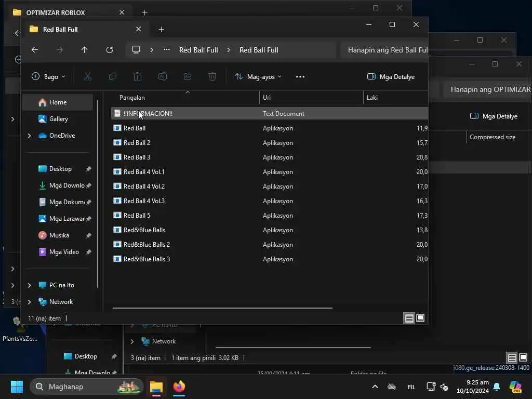Select Red Ball 4 Vol.1 file
The image size is (532, 399).
point(270,172)
